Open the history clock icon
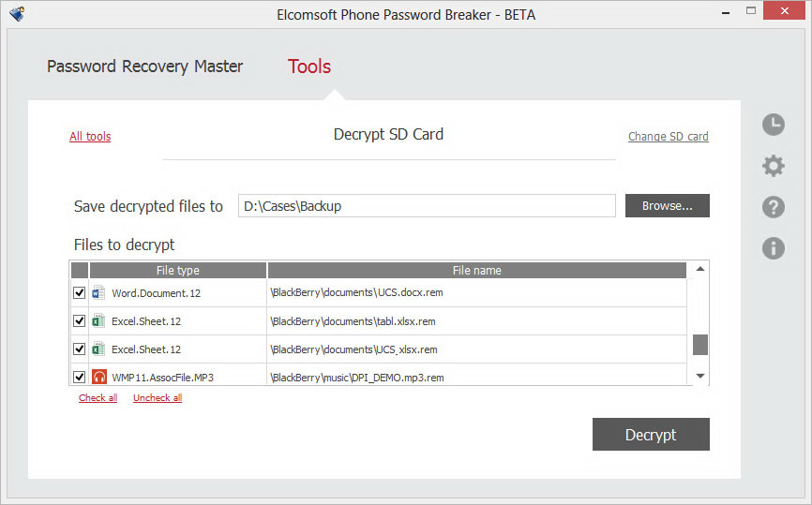Viewport: 812px width, 505px height. (774, 124)
